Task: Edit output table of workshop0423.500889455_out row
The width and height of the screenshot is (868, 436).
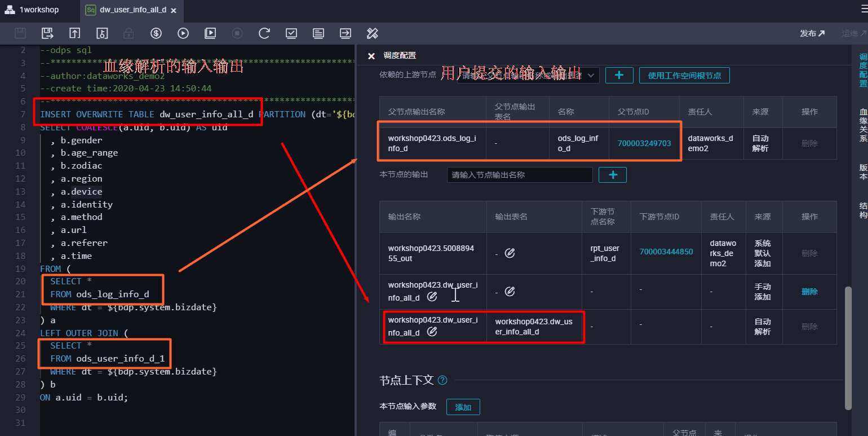Action: point(510,253)
